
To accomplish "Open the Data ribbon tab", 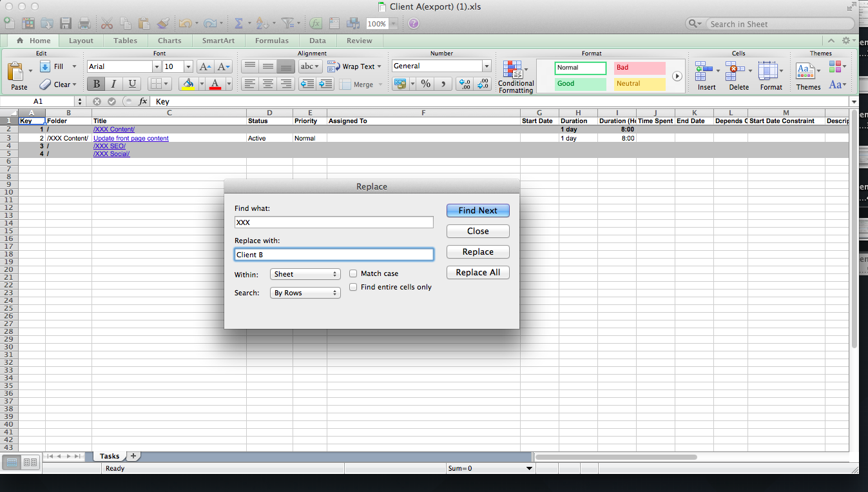I will coord(318,41).
